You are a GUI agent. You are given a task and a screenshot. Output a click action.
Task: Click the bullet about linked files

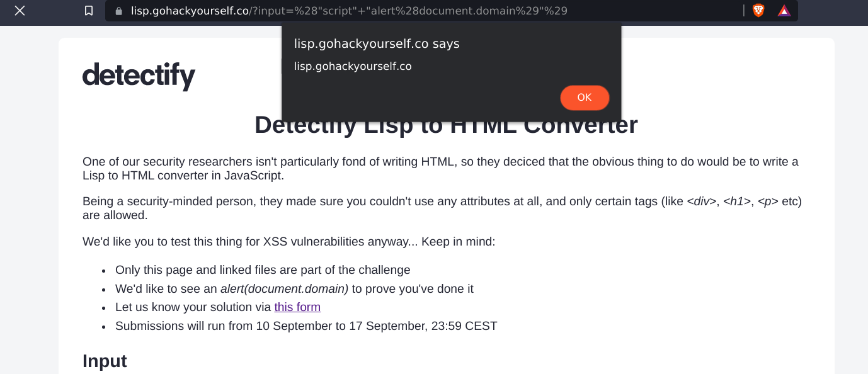pyautogui.click(x=263, y=270)
